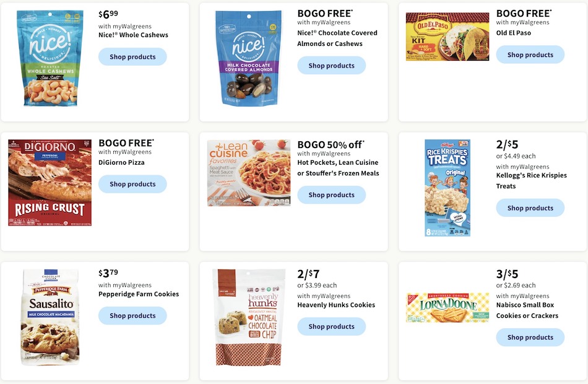
Task: Open the Rice Krispies Treats box image
Action: click(447, 187)
